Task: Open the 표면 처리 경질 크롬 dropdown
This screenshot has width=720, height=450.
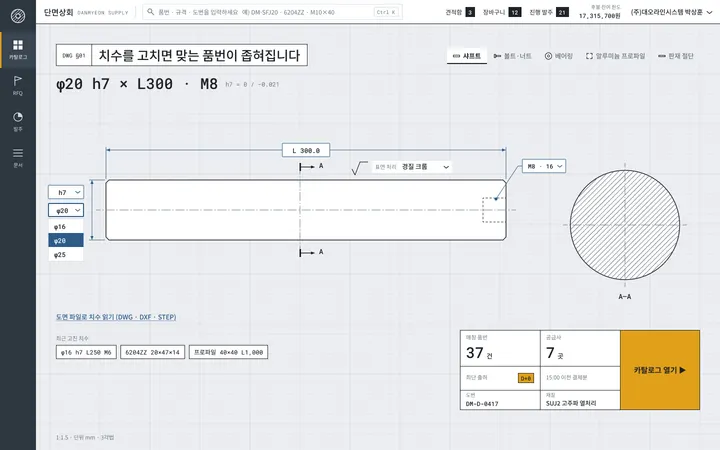Action: [x=412, y=167]
